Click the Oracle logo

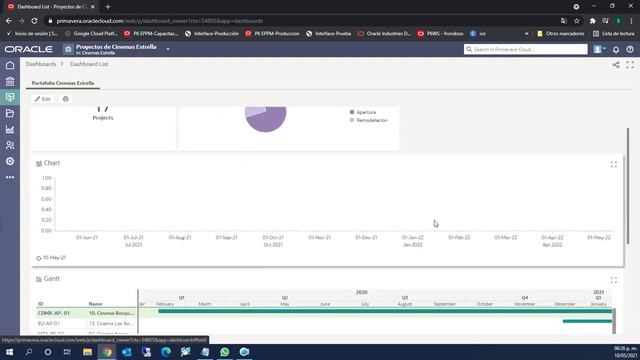[x=29, y=49]
